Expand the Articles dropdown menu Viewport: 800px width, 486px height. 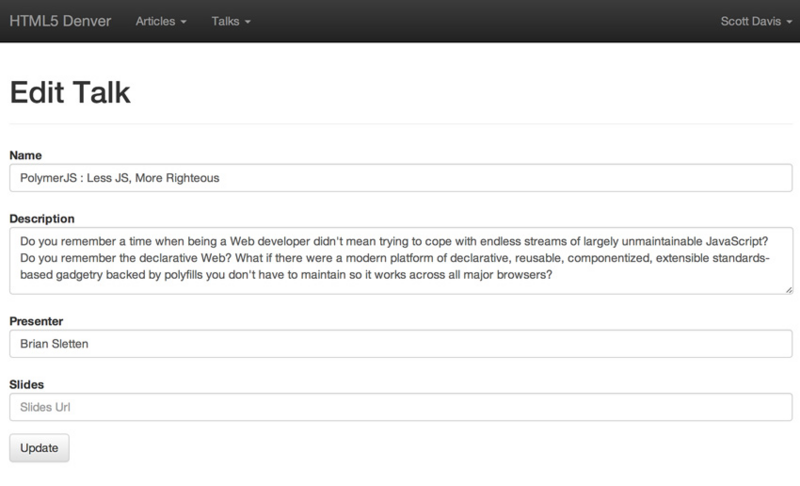(x=161, y=21)
